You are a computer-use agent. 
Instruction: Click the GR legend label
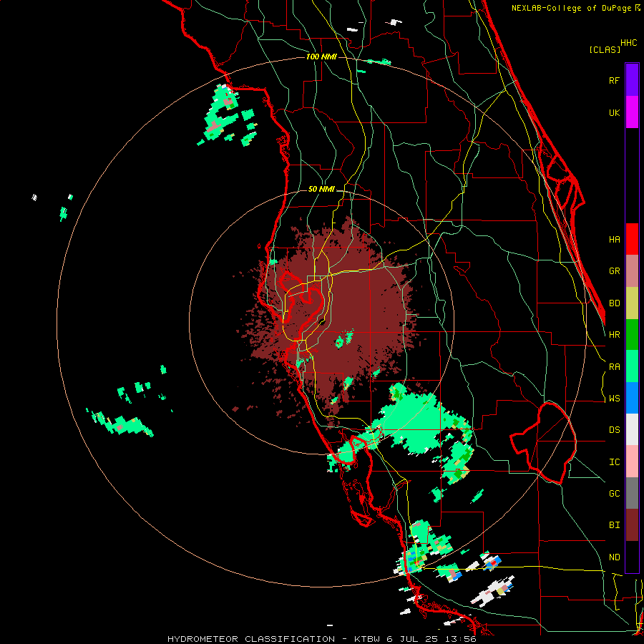click(x=615, y=271)
